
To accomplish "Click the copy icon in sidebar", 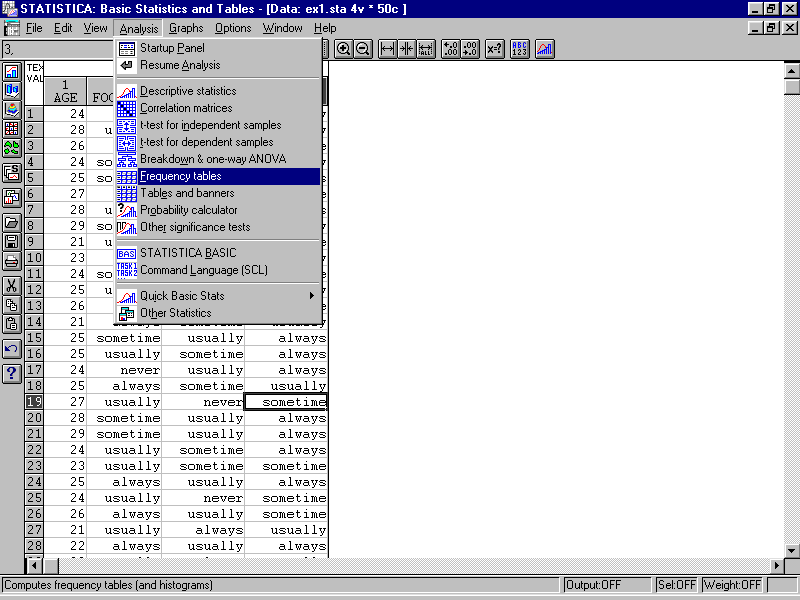I will (11, 305).
